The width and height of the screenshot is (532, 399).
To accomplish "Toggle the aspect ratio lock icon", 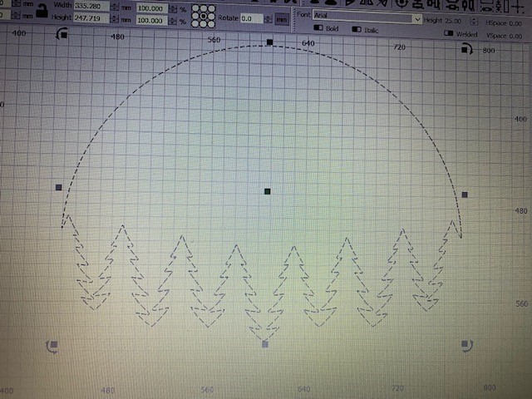I will click(42, 11).
